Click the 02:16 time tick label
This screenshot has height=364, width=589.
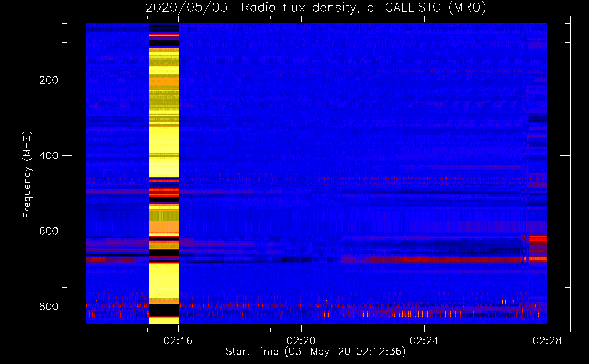[x=178, y=341]
